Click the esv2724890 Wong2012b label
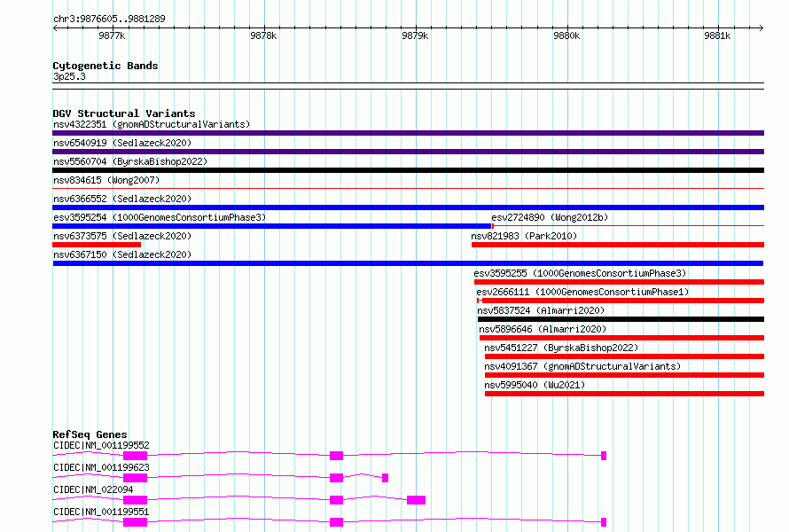This screenshot has width=789, height=532. pos(550,217)
